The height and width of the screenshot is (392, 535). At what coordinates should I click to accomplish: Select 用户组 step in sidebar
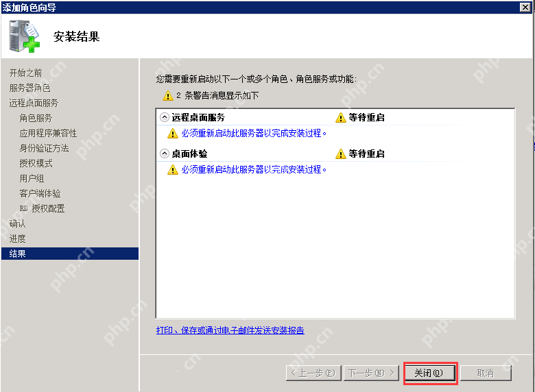click(x=32, y=179)
